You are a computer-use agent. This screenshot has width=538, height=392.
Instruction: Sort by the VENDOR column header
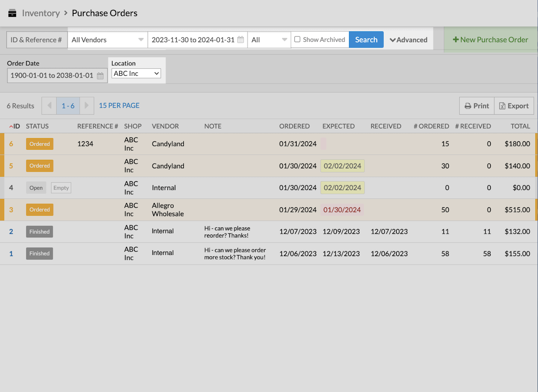tap(165, 126)
